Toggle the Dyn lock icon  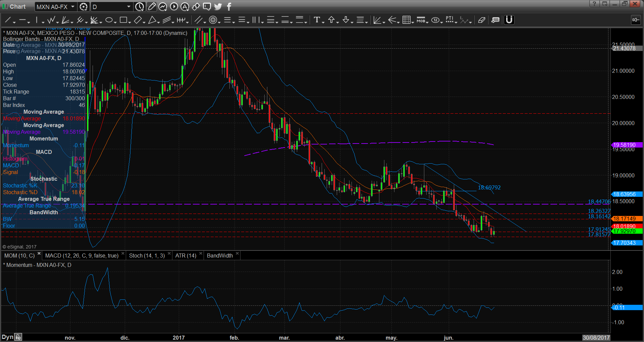(x=18, y=337)
